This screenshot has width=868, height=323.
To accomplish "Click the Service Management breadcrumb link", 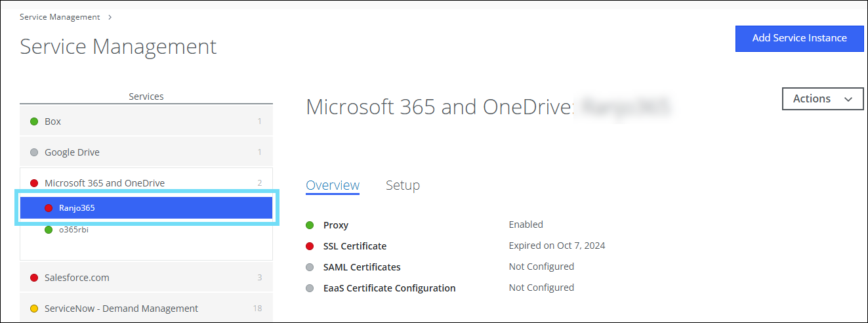I will (x=60, y=17).
